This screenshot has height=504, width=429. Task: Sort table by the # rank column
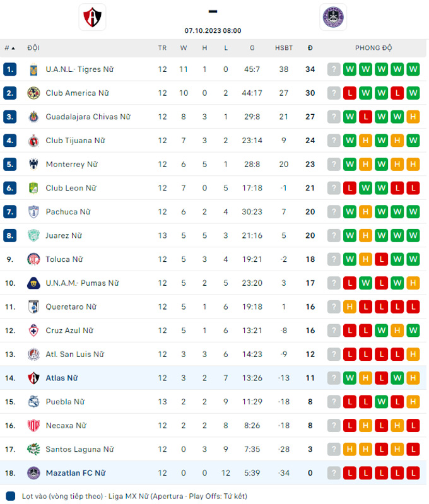[x=9, y=48]
